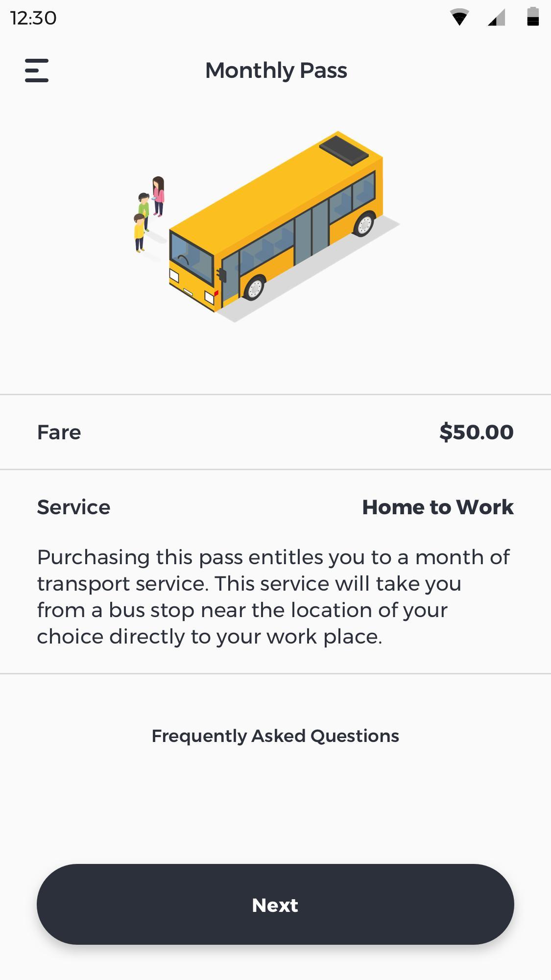Tap the dark roof hatch on bus
Image resolution: width=551 pixels, height=980 pixels.
(x=343, y=149)
